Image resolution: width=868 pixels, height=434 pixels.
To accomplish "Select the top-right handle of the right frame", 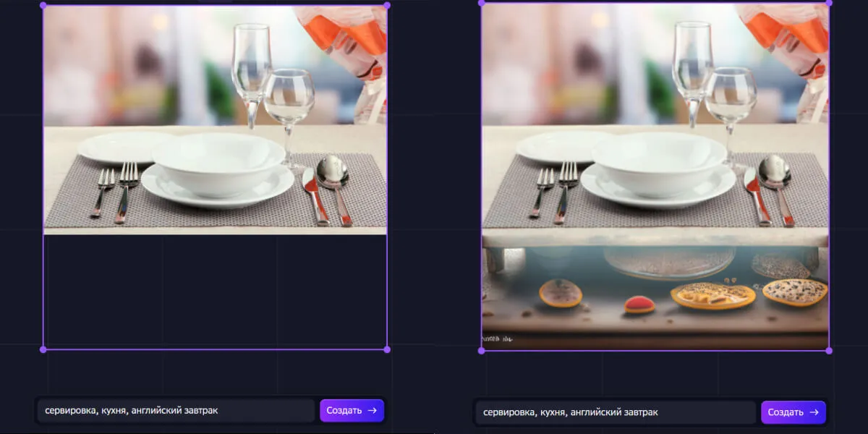I will pos(829,3).
